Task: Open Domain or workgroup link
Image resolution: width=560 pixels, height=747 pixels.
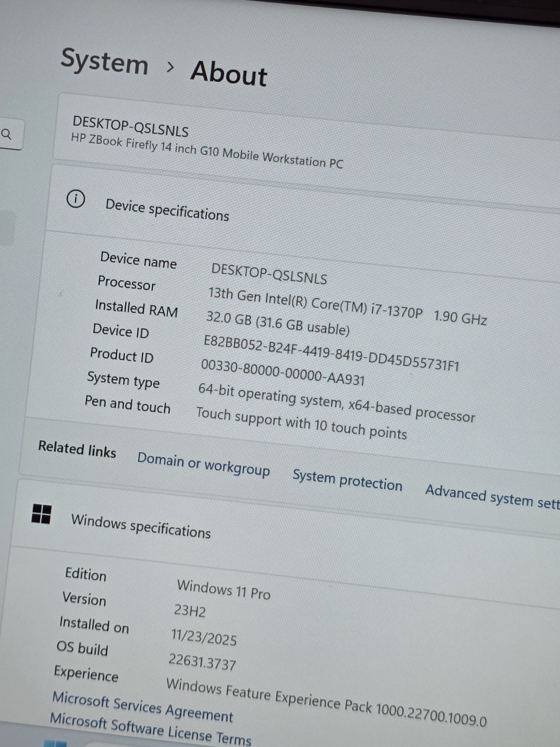Action: (x=203, y=465)
